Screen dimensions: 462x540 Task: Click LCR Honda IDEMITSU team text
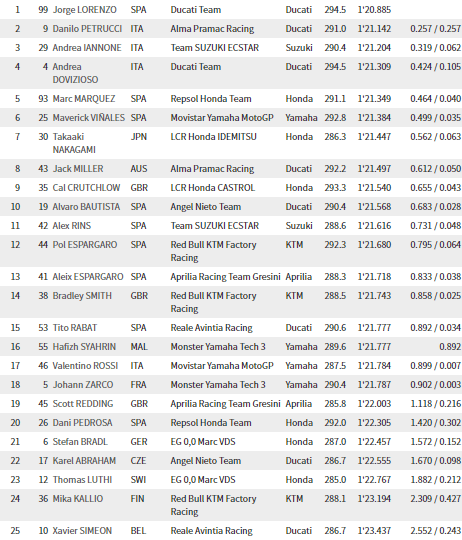[x=213, y=137]
